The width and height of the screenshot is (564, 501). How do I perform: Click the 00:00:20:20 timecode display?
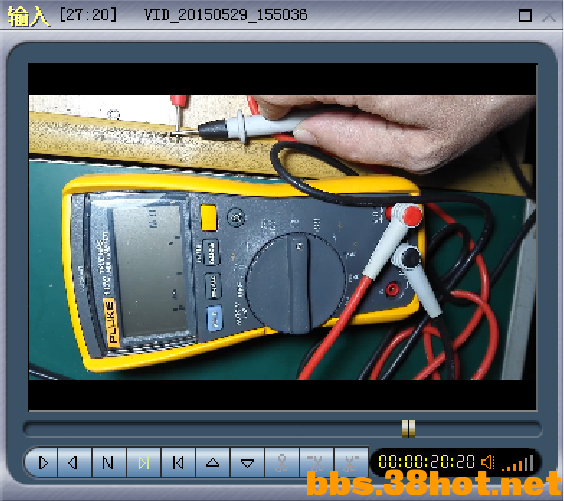coord(427,462)
